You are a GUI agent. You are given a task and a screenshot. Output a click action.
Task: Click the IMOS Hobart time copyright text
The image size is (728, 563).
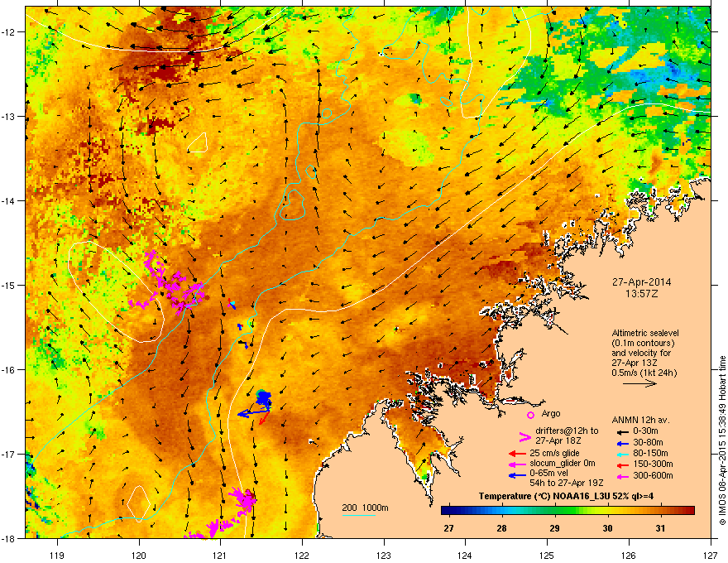click(x=722, y=440)
